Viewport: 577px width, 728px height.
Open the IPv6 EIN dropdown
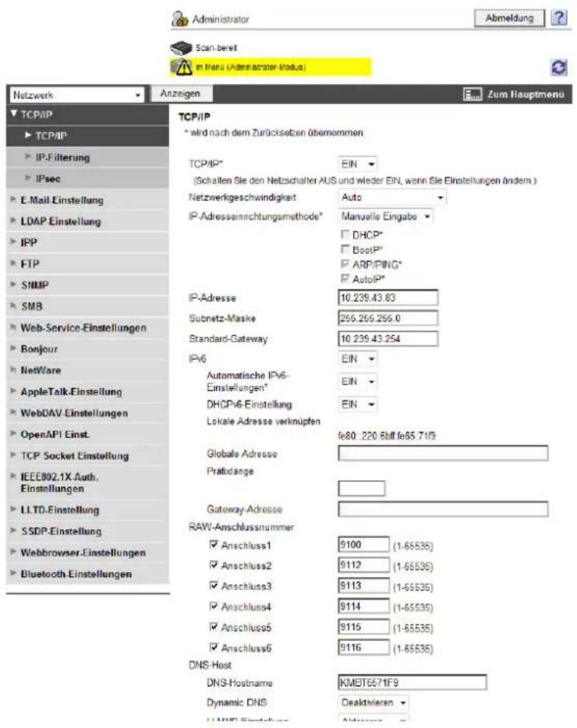(357, 359)
